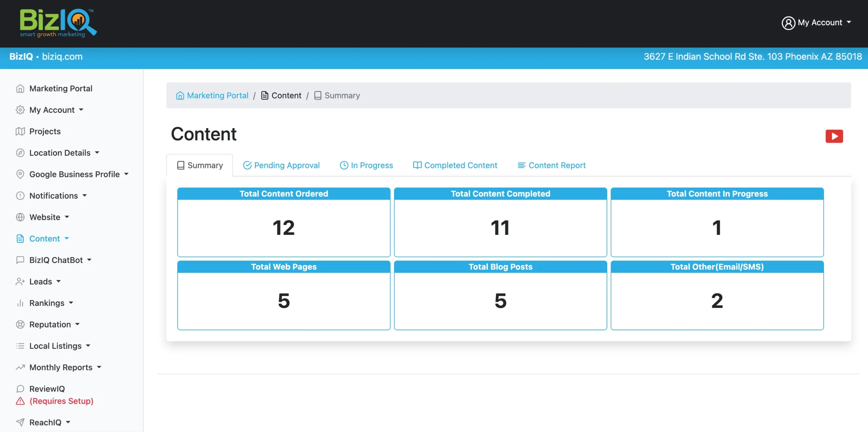Screen dimensions: 868x432
Task: Expand the Reputation caret
Action: 77,324
